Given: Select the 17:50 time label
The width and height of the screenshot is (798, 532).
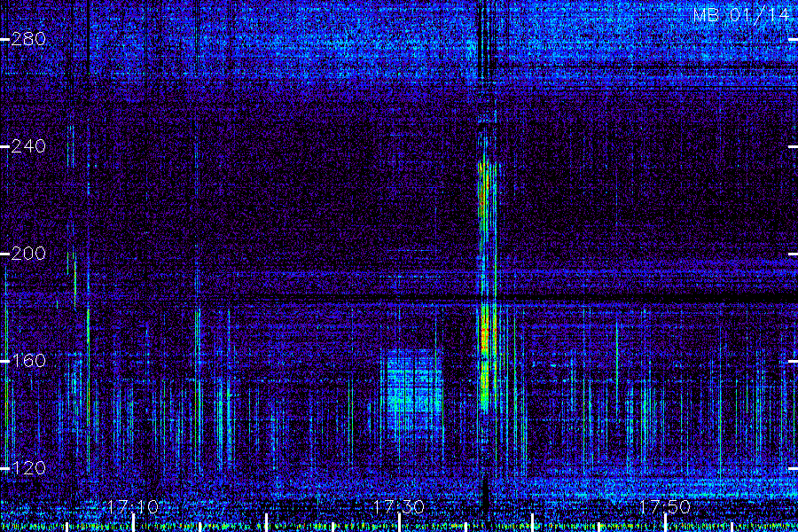Looking at the screenshot, I should pyautogui.click(x=665, y=506).
